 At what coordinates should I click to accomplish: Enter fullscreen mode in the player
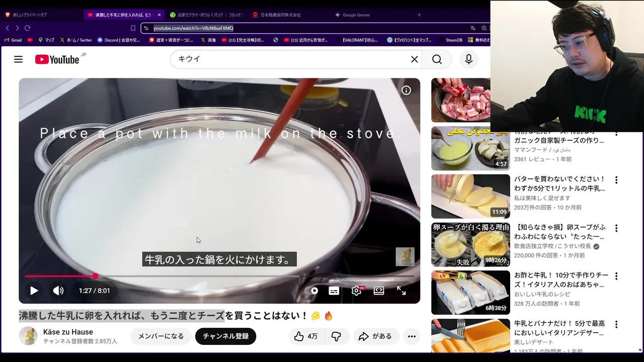401,291
